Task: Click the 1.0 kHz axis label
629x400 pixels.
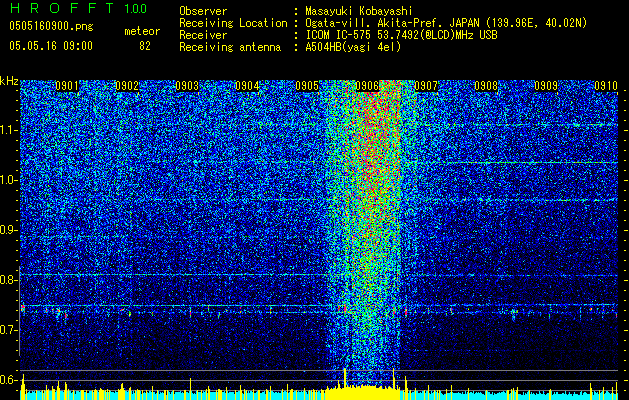Action: (x=8, y=180)
